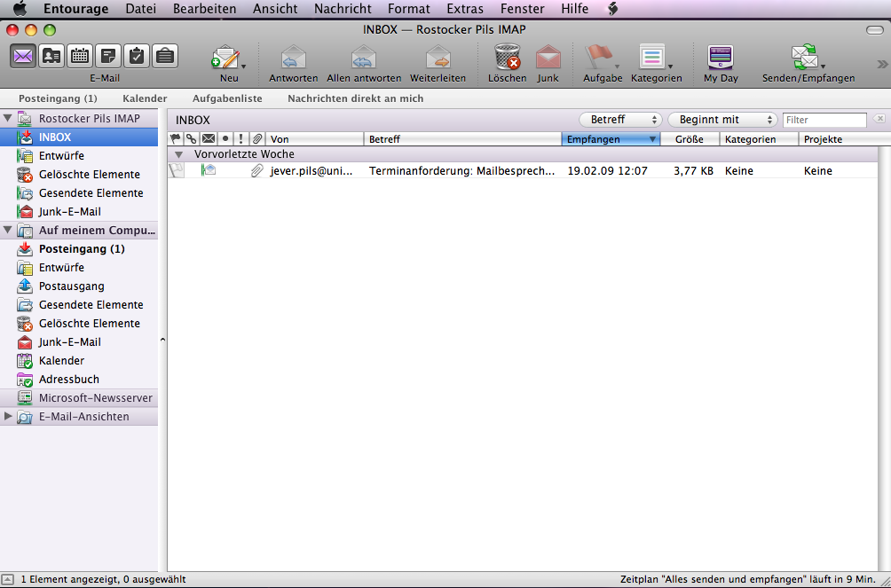Sort by the Betreff column header
This screenshot has height=588, width=891.
coord(462,139)
